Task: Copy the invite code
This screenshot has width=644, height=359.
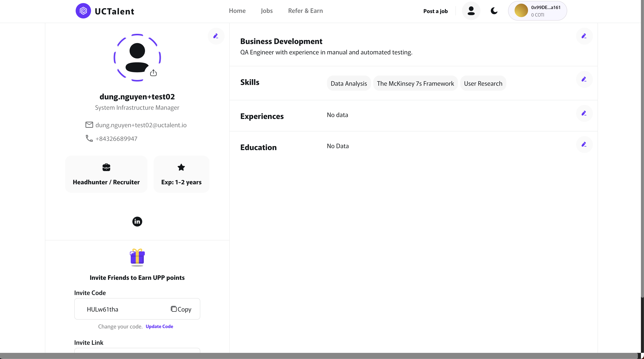Action: click(181, 309)
